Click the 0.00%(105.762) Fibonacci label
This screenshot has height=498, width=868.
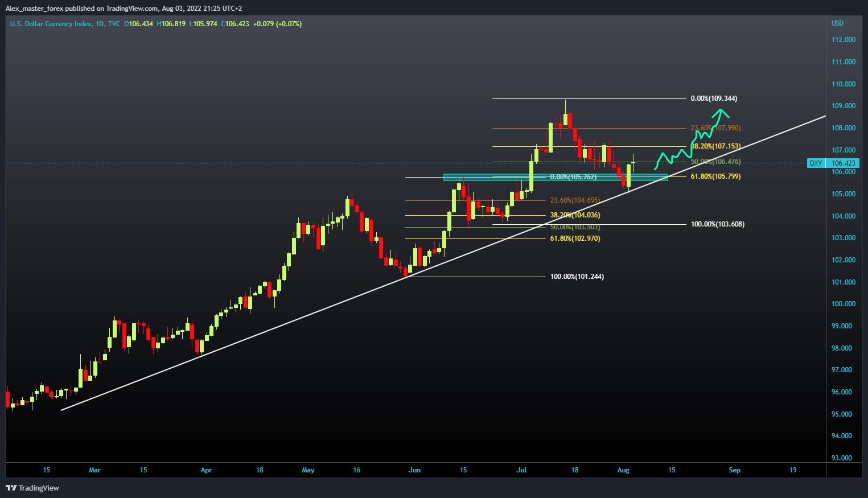573,177
